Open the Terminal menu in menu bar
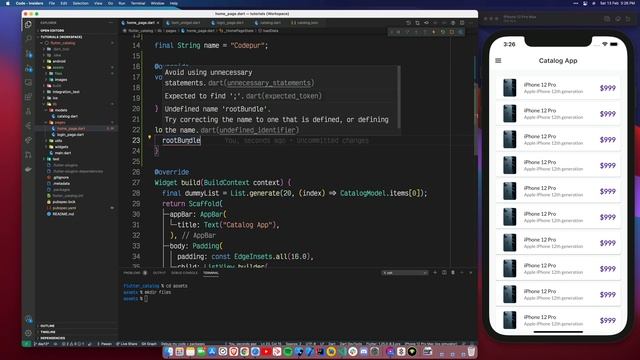The height and width of the screenshot is (360, 640). [138, 3]
